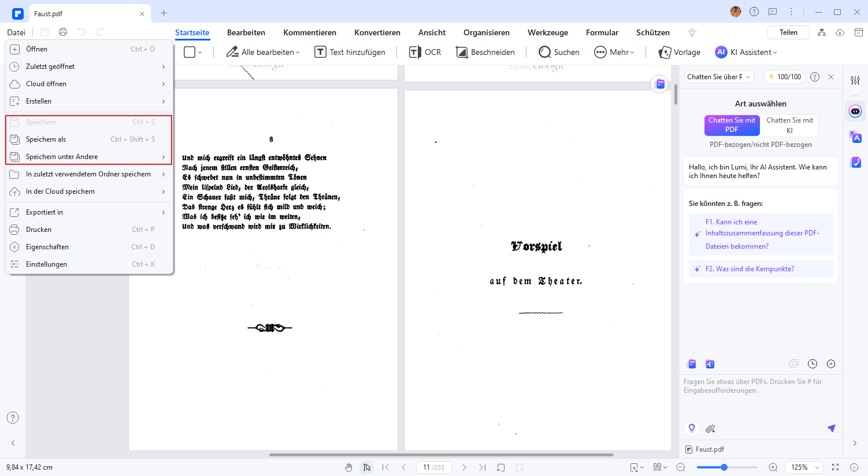868x476 pixels.
Task: Click the fullscreen icon in status bar
Action: point(835,467)
